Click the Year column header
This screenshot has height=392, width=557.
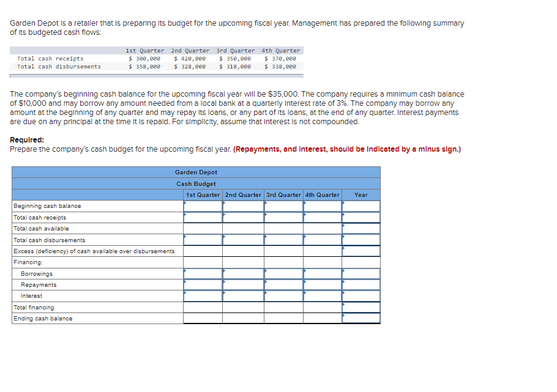coord(361,195)
